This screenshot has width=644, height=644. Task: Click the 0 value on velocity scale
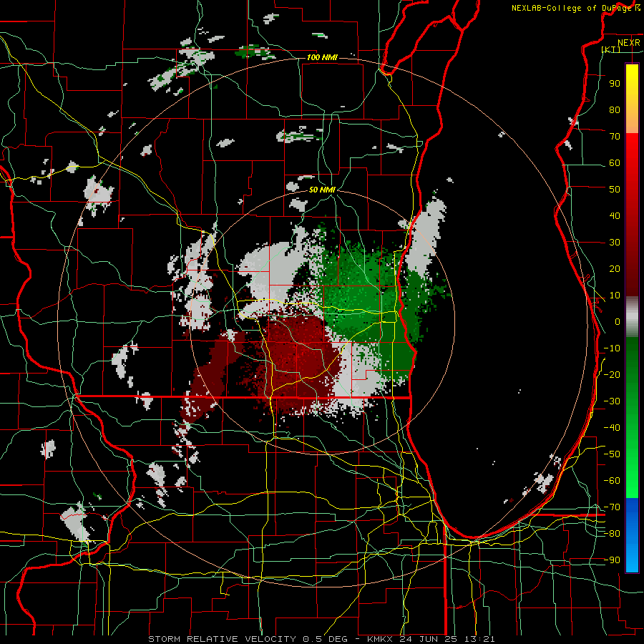click(x=618, y=321)
